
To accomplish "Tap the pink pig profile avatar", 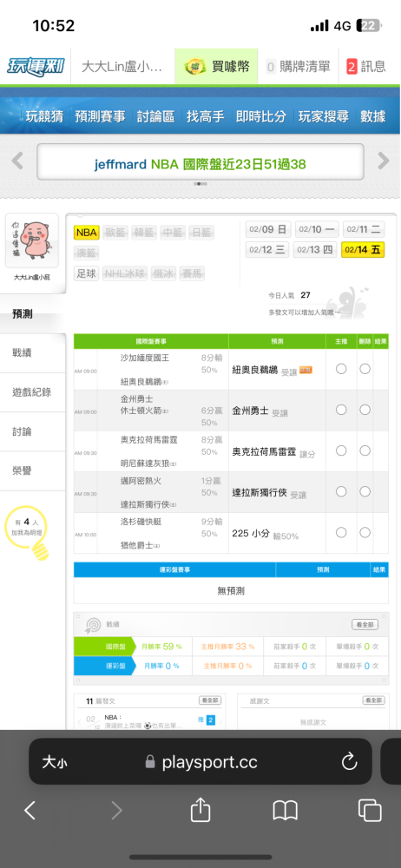I will coord(32,240).
